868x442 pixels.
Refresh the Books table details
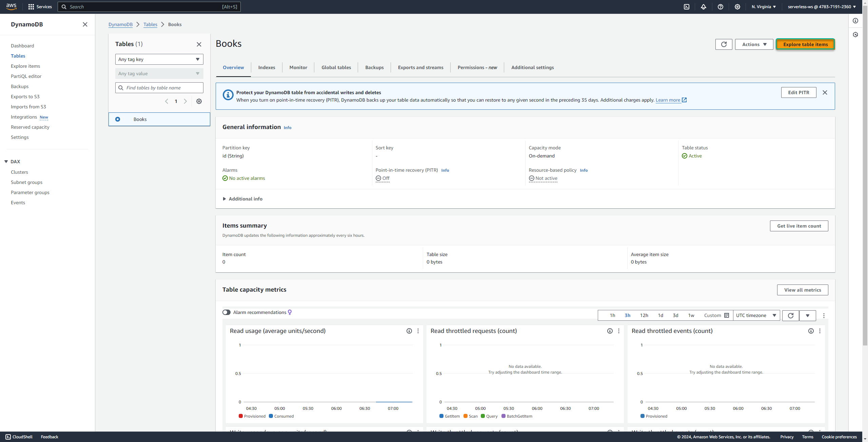click(x=724, y=44)
